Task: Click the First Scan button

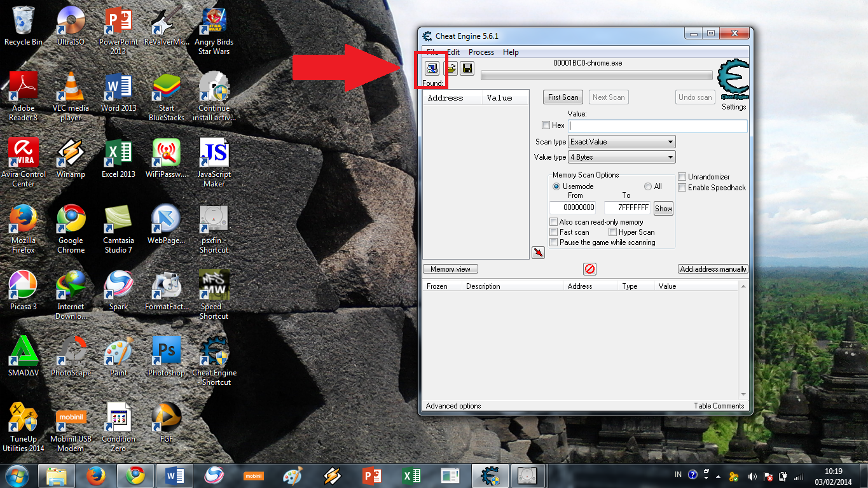Action: point(563,97)
